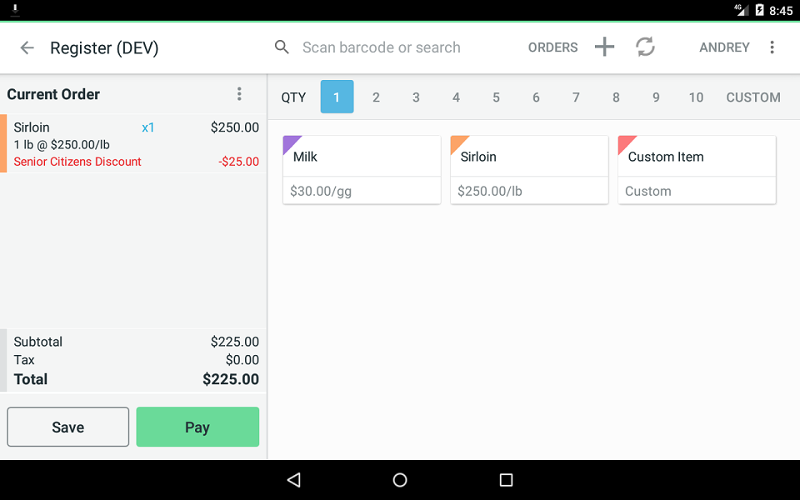Open Current Order options menu
This screenshot has width=800, height=500.
tap(239, 94)
